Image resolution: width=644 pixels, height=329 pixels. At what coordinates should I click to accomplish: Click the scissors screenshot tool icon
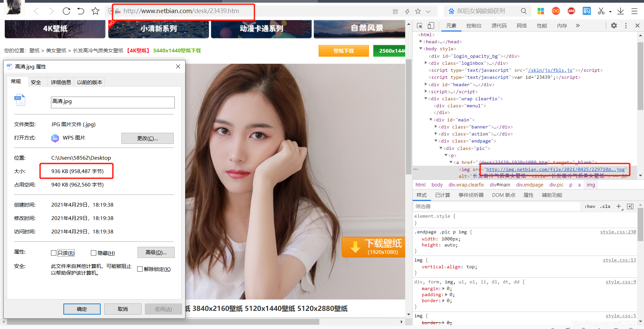[601, 11]
